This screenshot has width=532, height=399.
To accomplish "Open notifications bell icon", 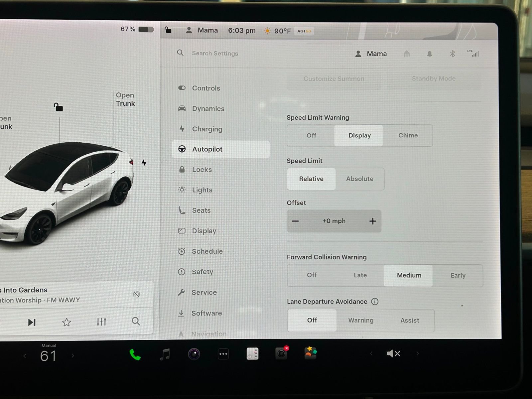I will click(x=430, y=54).
